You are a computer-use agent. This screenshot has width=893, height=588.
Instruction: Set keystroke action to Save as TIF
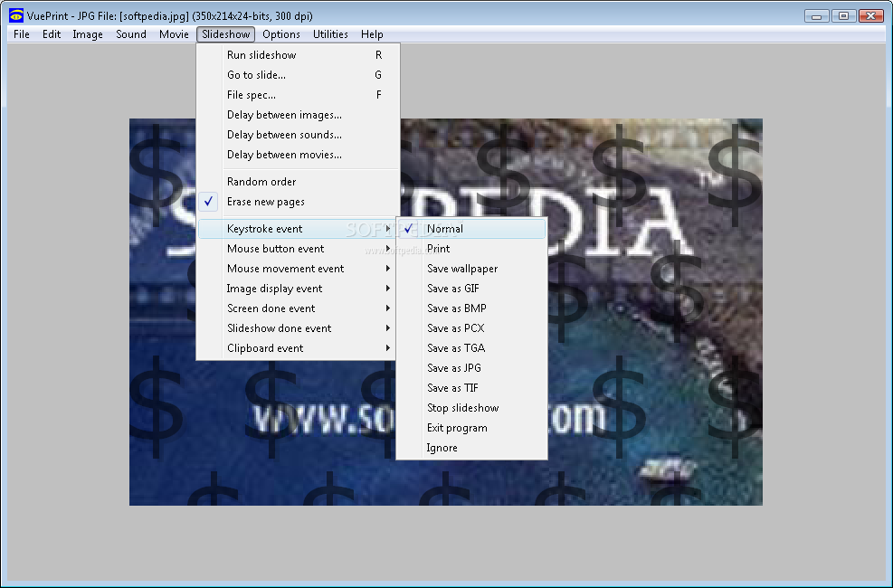(x=471, y=388)
